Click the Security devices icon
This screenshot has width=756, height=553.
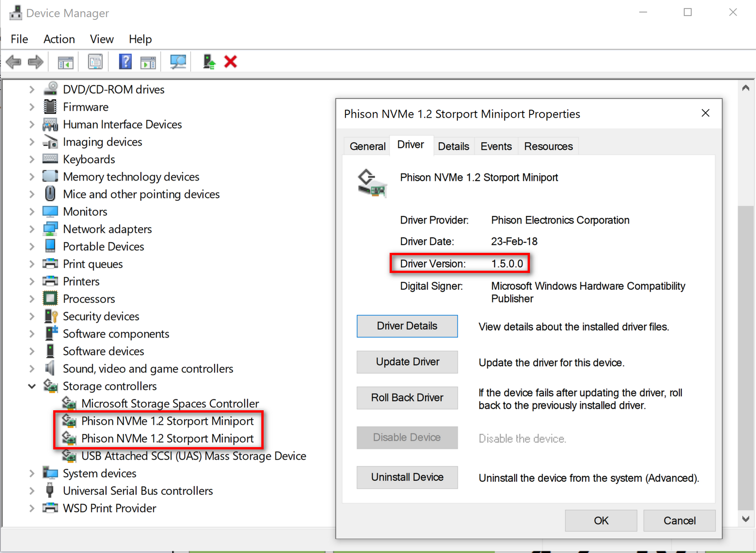(x=51, y=316)
